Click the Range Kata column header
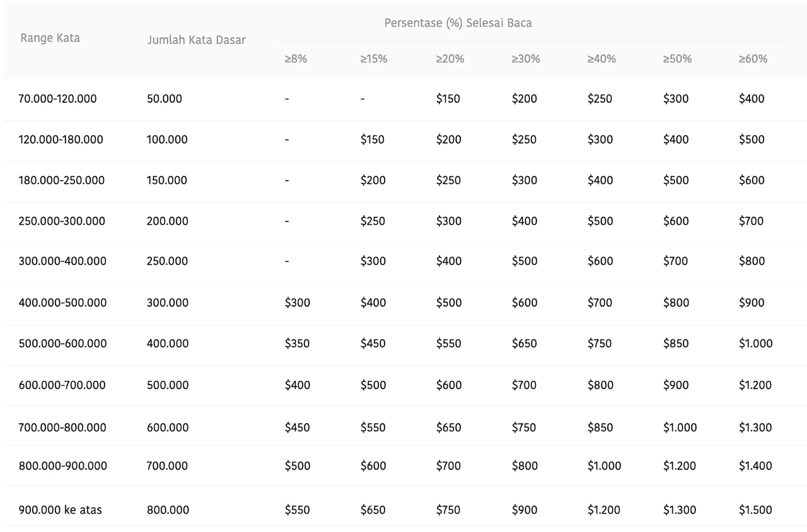 pos(50,38)
